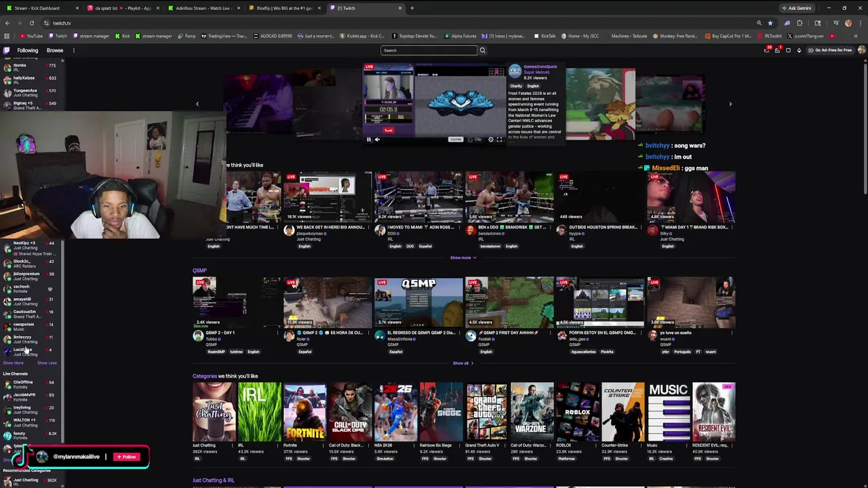This screenshot has width=868, height=488.
Task: Open the IRL category tile
Action: coord(259,412)
